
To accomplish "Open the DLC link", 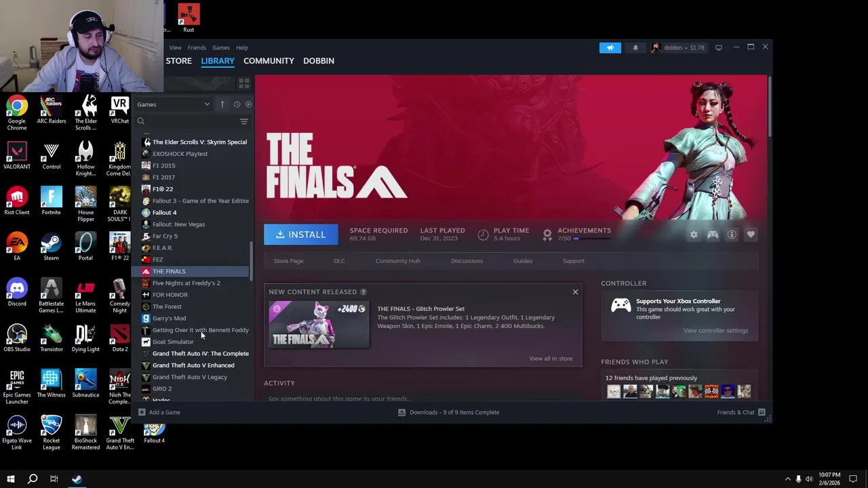I will click(339, 261).
